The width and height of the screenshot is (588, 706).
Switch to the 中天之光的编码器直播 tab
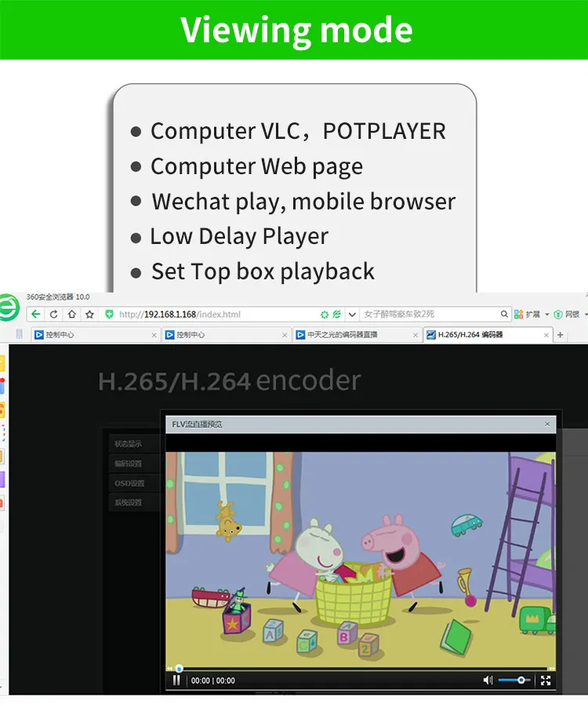[x=356, y=335]
